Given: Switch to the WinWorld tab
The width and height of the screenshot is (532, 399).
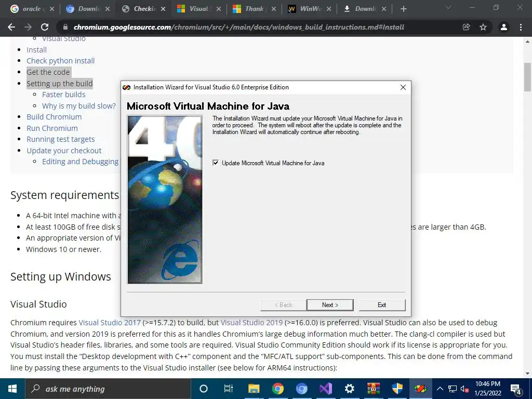Looking at the screenshot, I should coord(309,9).
